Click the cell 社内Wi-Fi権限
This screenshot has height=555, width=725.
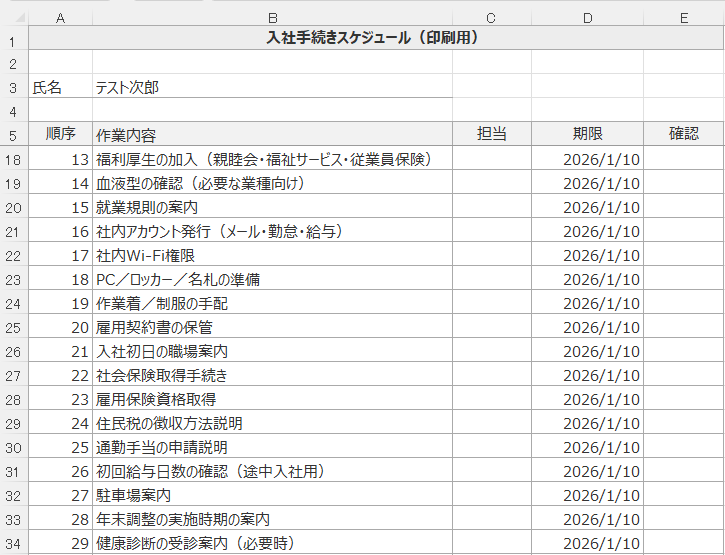point(272,254)
